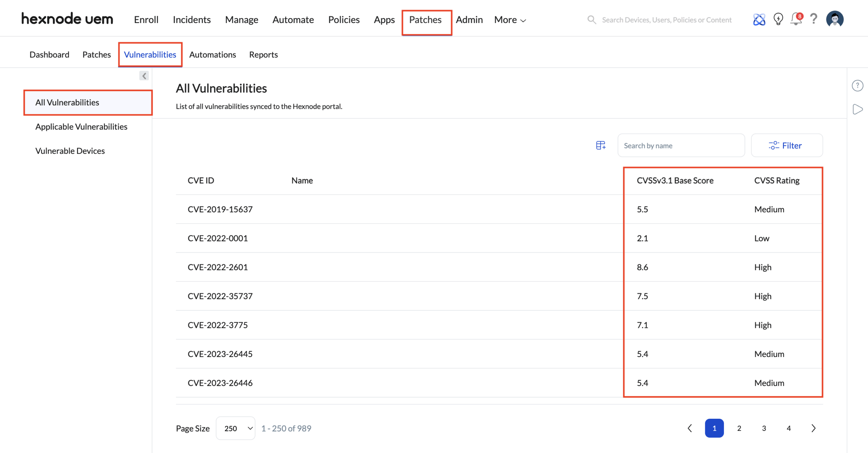
Task: Jump to page 3
Action: coord(764,428)
